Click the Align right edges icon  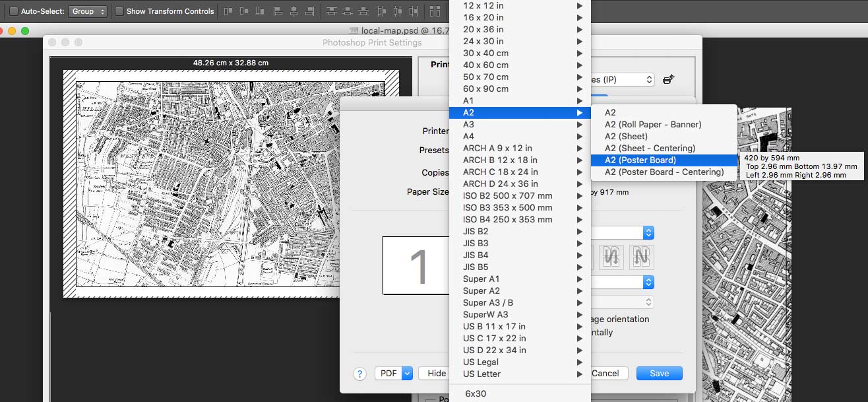[x=309, y=11]
